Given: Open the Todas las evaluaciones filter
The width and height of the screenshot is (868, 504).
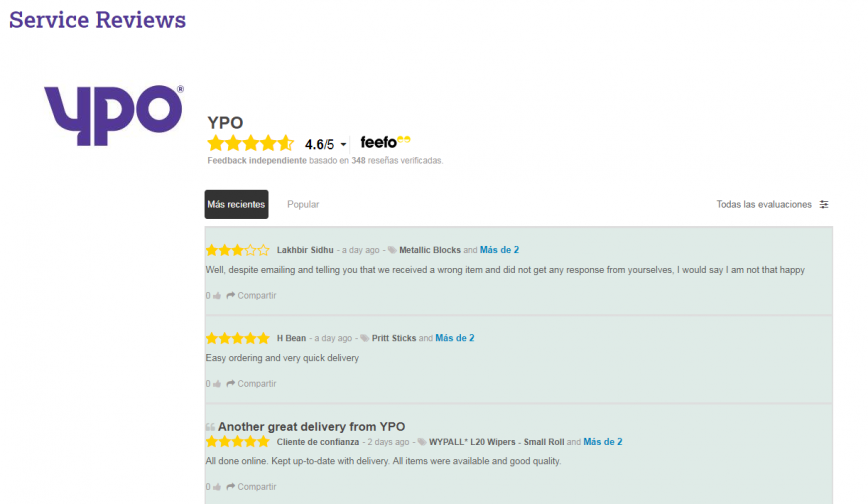Looking at the screenshot, I should point(764,204).
